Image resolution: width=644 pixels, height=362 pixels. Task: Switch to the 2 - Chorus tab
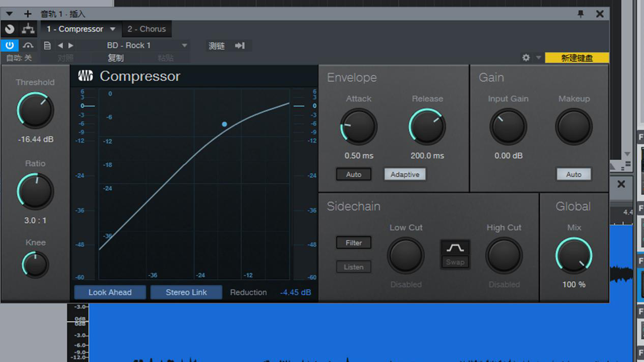pos(147,29)
